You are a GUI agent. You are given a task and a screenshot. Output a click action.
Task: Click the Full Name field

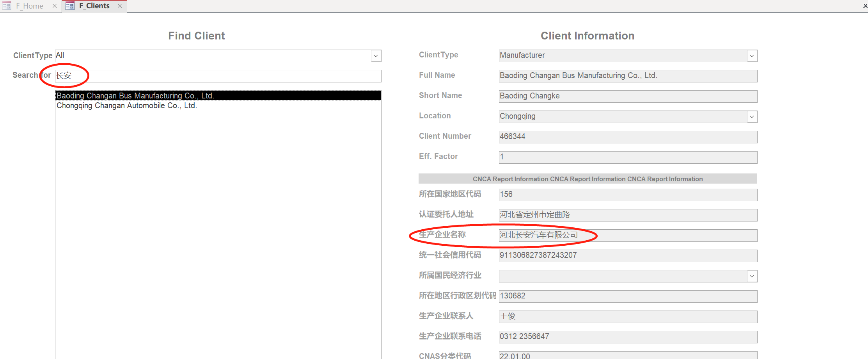[628, 76]
